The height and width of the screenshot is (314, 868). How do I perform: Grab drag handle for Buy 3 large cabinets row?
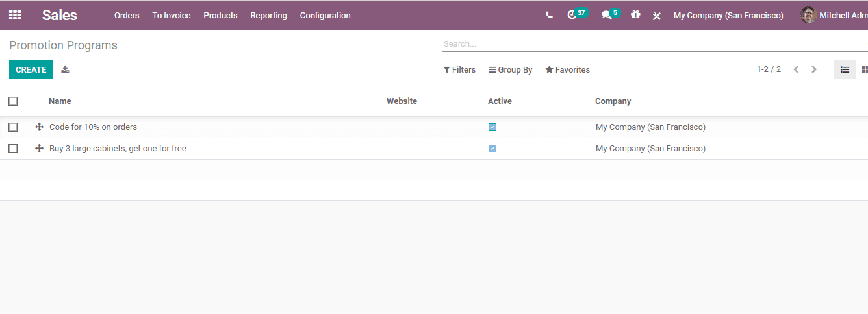pyautogui.click(x=39, y=149)
